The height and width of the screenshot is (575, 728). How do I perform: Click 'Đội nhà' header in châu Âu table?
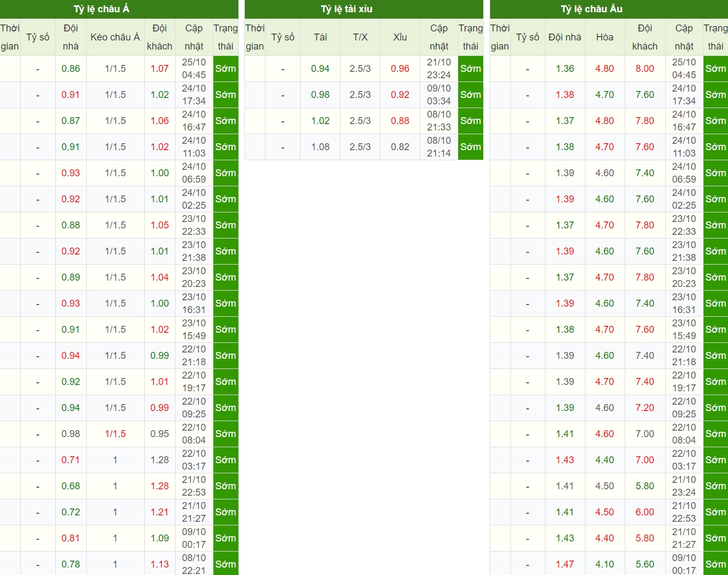pyautogui.click(x=565, y=37)
